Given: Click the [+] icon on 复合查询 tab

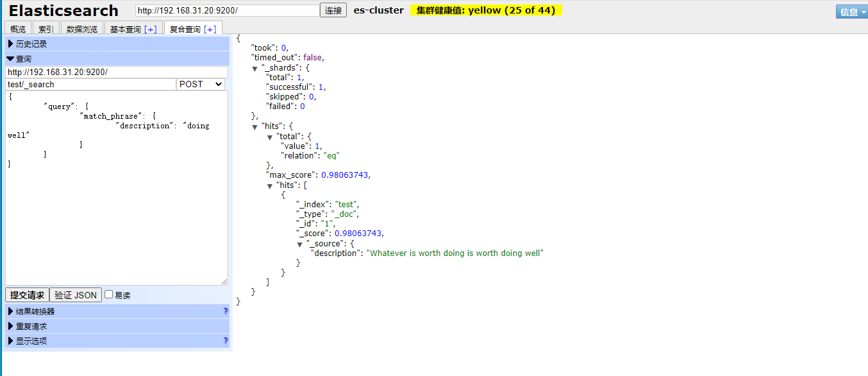Looking at the screenshot, I should [210, 29].
